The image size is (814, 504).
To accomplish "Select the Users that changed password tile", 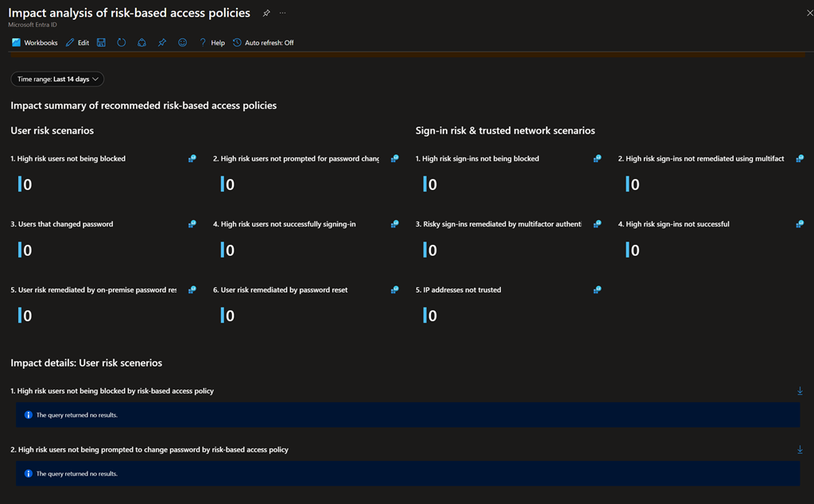I will pyautogui.click(x=62, y=224).
